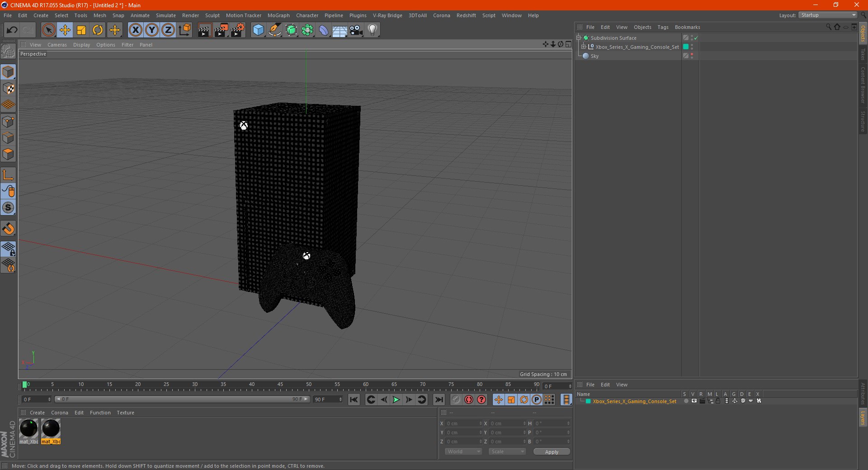The width and height of the screenshot is (868, 470).
Task: Go to end of animation
Action: tap(439, 399)
